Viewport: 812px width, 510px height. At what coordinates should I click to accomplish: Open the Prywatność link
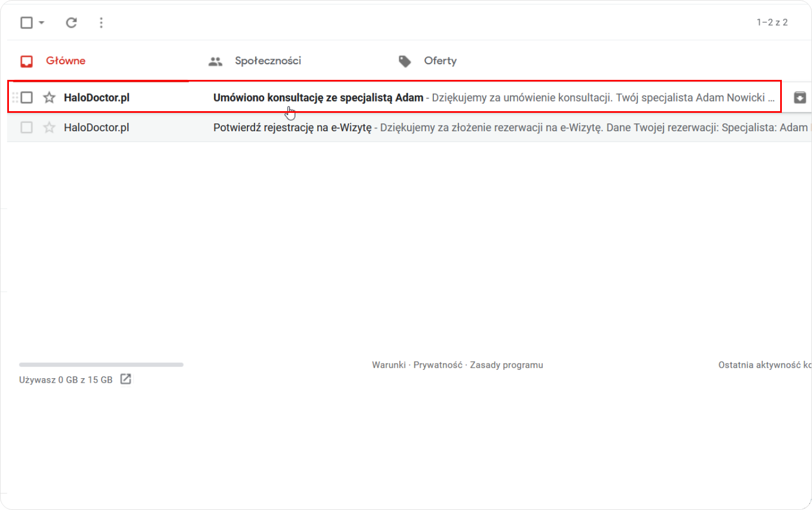click(438, 365)
